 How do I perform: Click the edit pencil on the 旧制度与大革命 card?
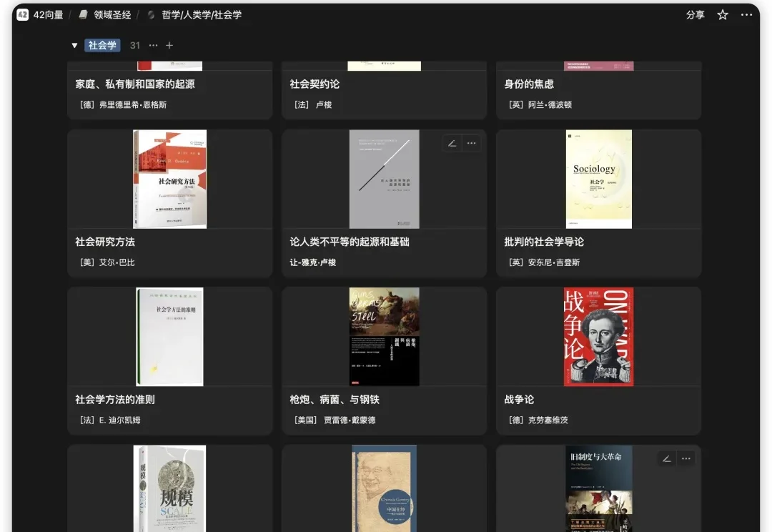tap(666, 458)
